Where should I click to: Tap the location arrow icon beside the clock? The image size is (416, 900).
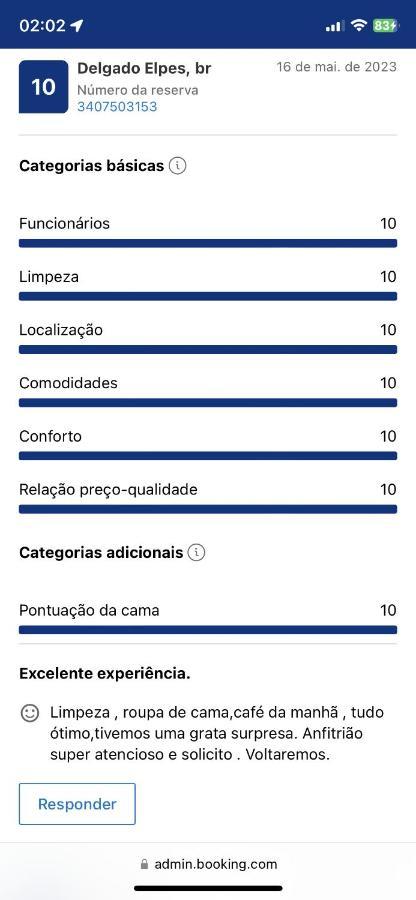tap(77, 26)
